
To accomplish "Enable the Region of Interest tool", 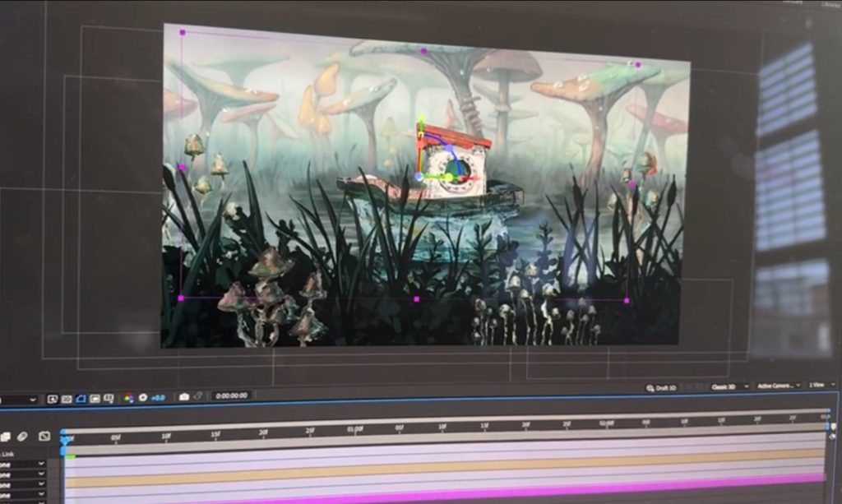I will (95, 398).
